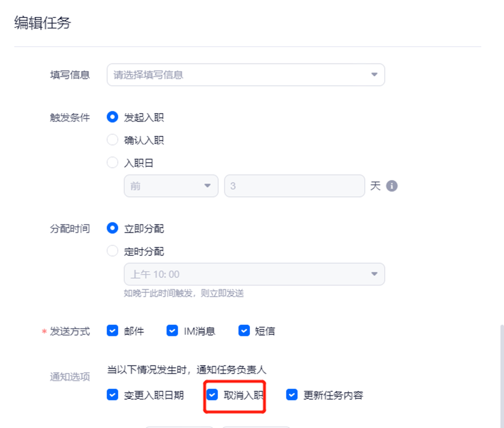The width and height of the screenshot is (504, 428).
Task: Expand the 前 dropdown selector
Action: click(x=171, y=186)
